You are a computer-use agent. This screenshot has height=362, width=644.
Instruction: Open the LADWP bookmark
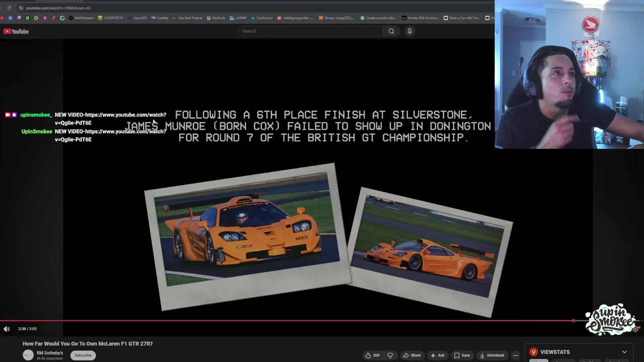tap(238, 18)
